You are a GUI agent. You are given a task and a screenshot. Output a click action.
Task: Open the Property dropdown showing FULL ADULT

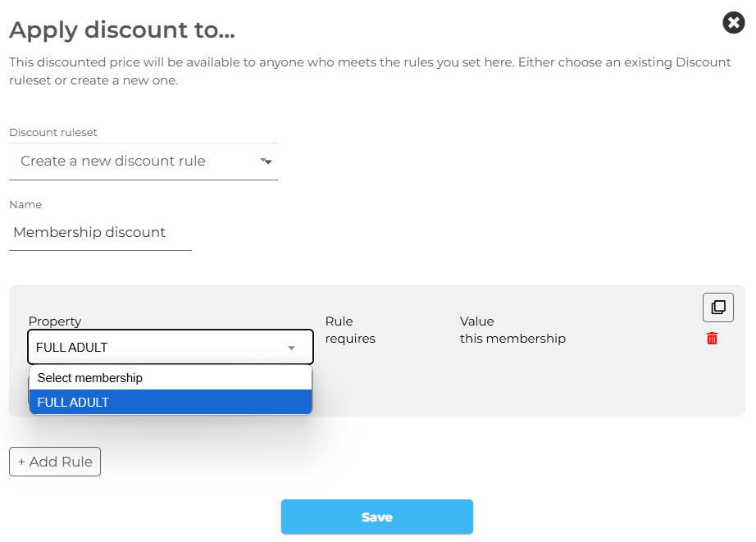[x=171, y=347]
